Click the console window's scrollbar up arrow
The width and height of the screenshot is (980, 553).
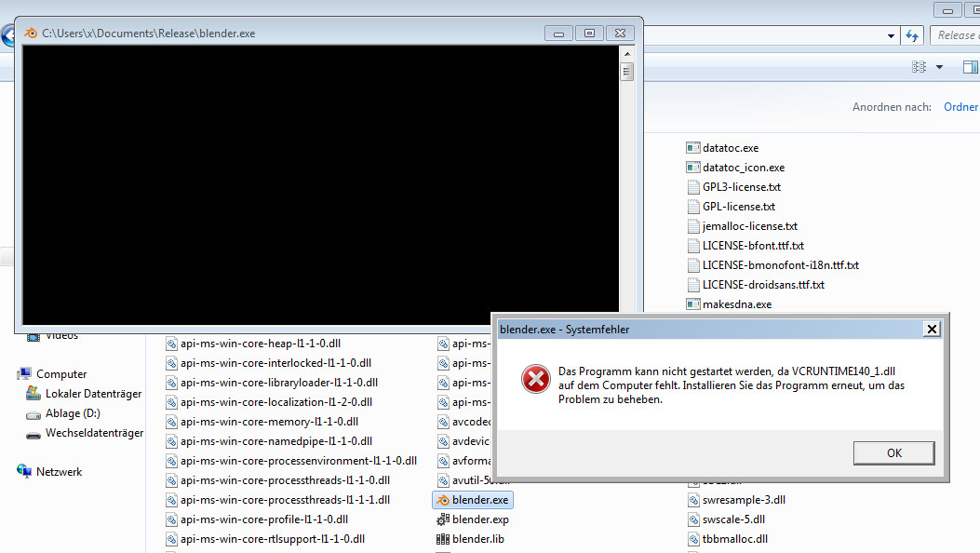pyautogui.click(x=627, y=54)
